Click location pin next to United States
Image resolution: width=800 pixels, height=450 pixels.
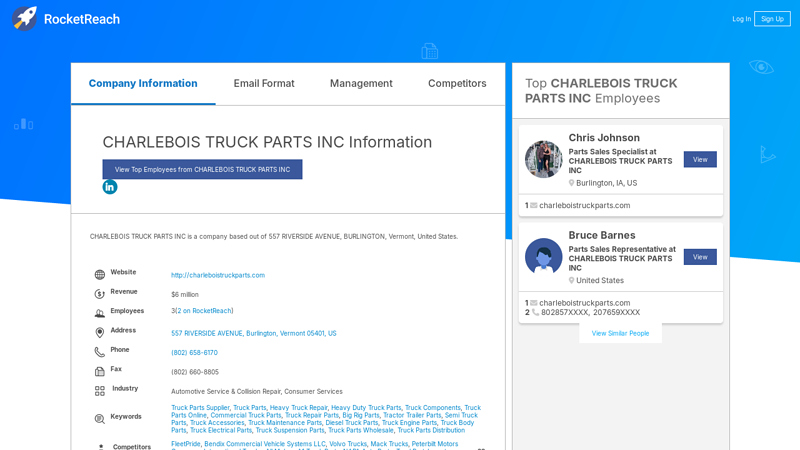[571, 281]
